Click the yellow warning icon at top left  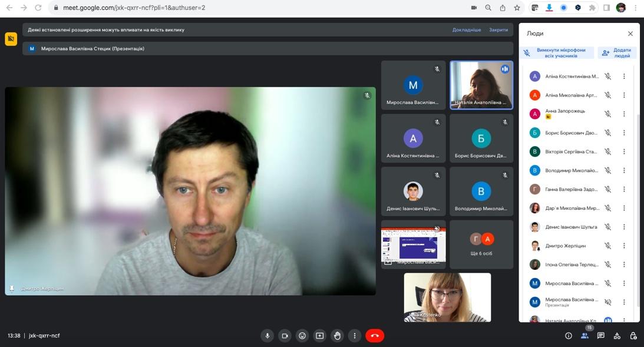tap(11, 39)
